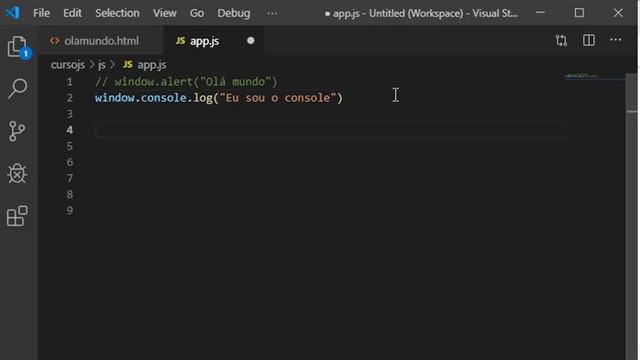Click the commented window.alert line
This screenshot has height=360, width=640.
(x=186, y=82)
